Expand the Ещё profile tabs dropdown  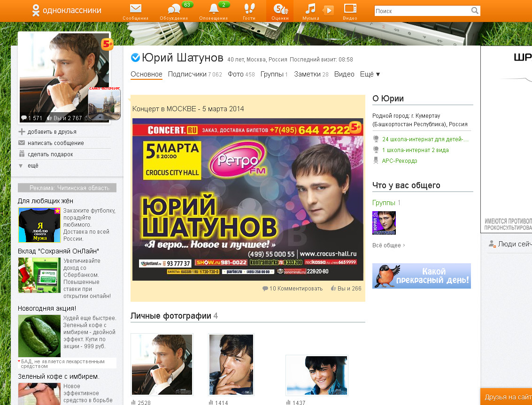(x=370, y=74)
